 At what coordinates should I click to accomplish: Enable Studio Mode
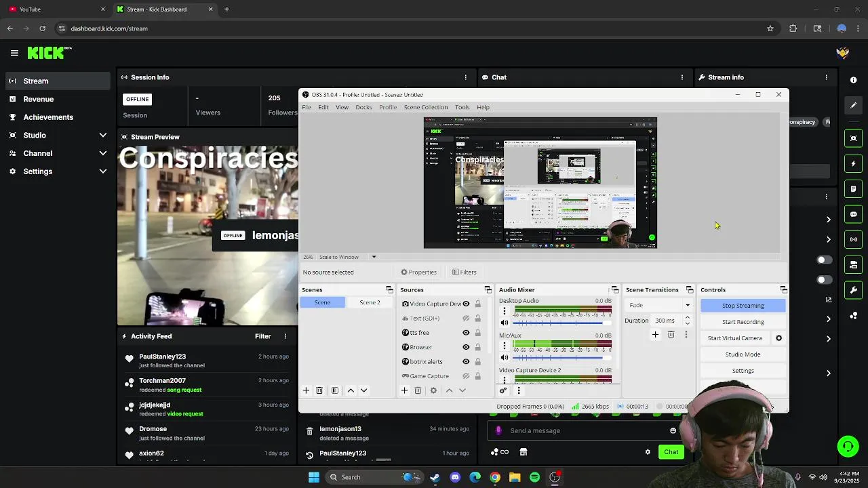(x=743, y=354)
